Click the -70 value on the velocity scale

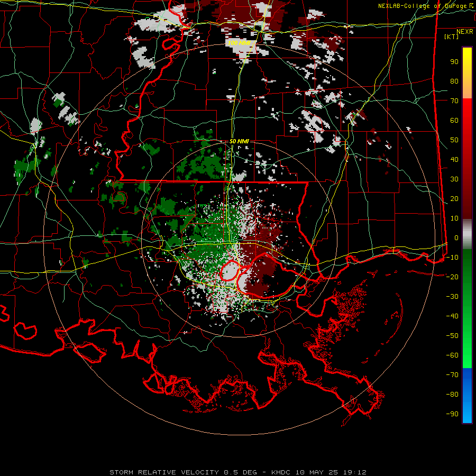coord(452,375)
